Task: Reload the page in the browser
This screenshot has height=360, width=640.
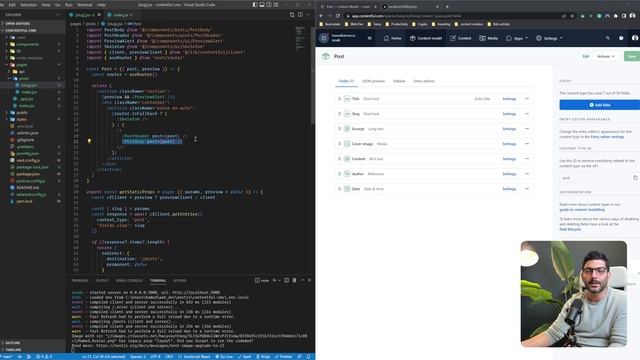Action: click(338, 16)
